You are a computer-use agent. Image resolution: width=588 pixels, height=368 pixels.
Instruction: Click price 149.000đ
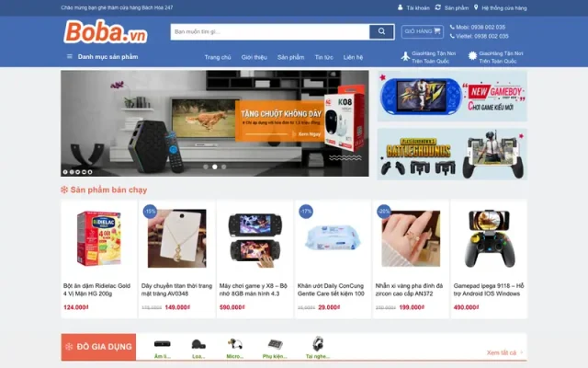pyautogui.click(x=177, y=307)
